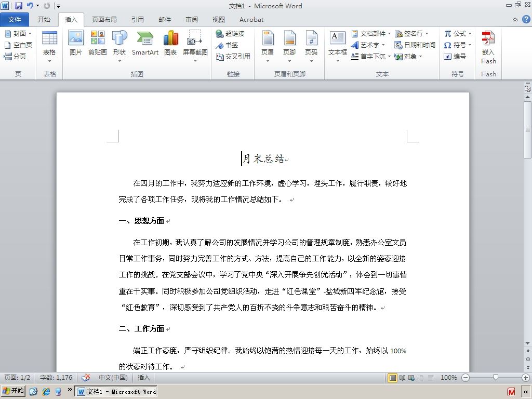Open the 剪贴画 clip art pane
This screenshot has height=399, width=532.
coord(97,43)
